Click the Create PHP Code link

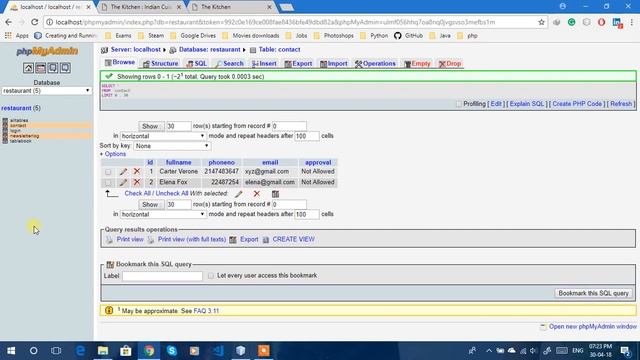(577, 104)
